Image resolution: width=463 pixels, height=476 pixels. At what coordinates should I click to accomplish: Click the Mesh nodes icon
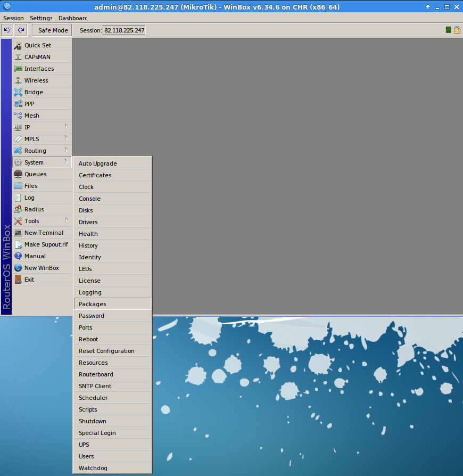(x=18, y=116)
